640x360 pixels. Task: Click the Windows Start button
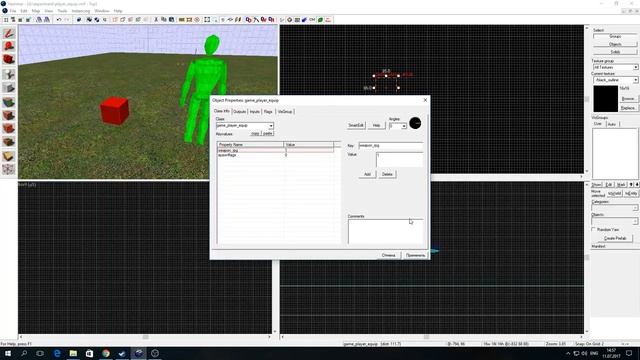coord(8,353)
